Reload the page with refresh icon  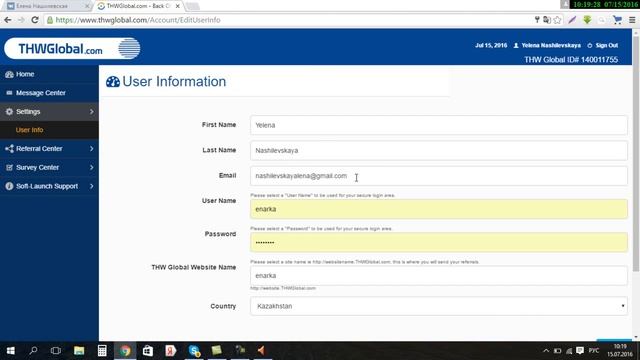pyautogui.click(x=35, y=20)
